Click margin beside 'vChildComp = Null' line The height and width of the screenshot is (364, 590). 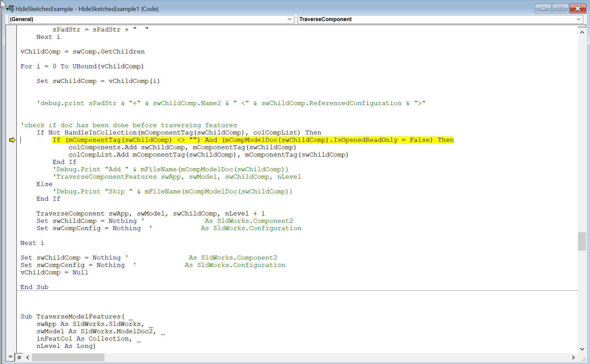[x=11, y=272]
